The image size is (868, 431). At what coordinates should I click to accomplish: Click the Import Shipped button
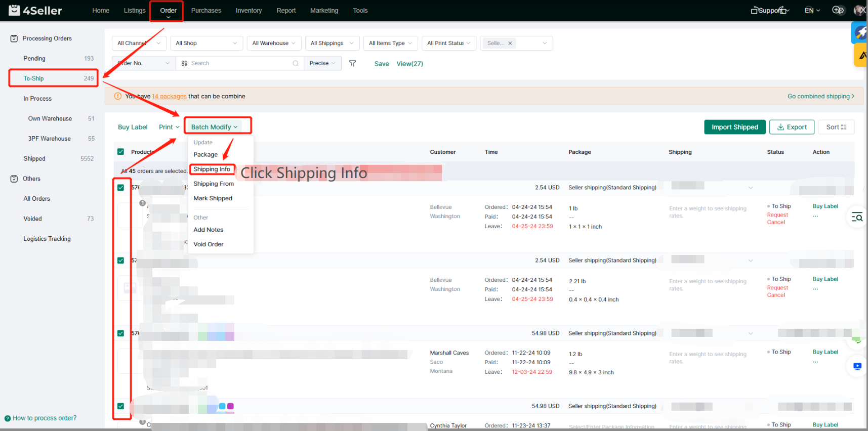(734, 127)
